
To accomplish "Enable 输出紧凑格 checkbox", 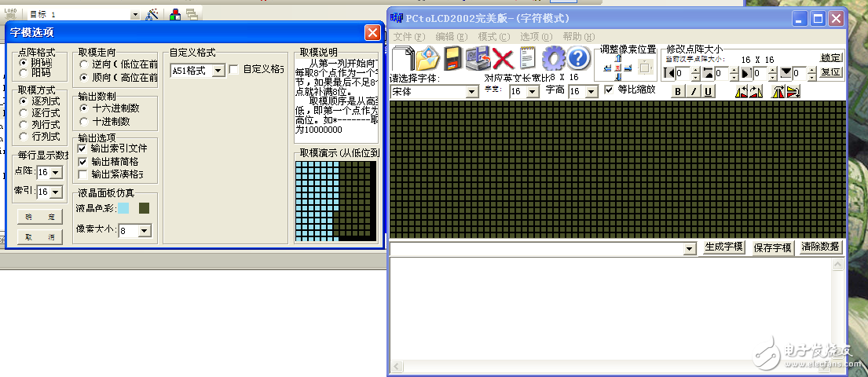I will [82, 175].
